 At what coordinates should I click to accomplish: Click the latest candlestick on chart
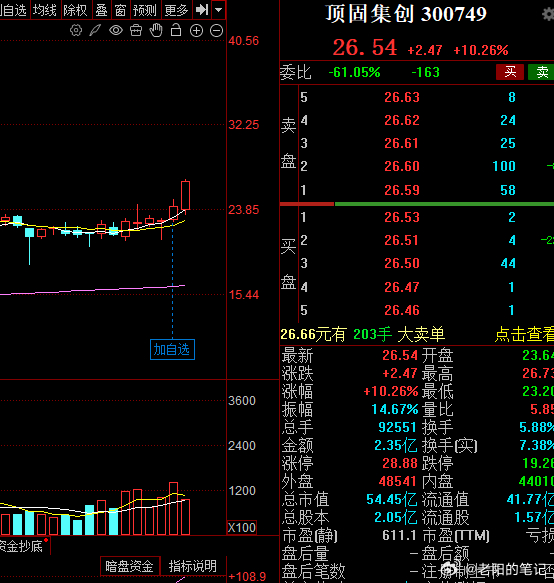point(186,196)
